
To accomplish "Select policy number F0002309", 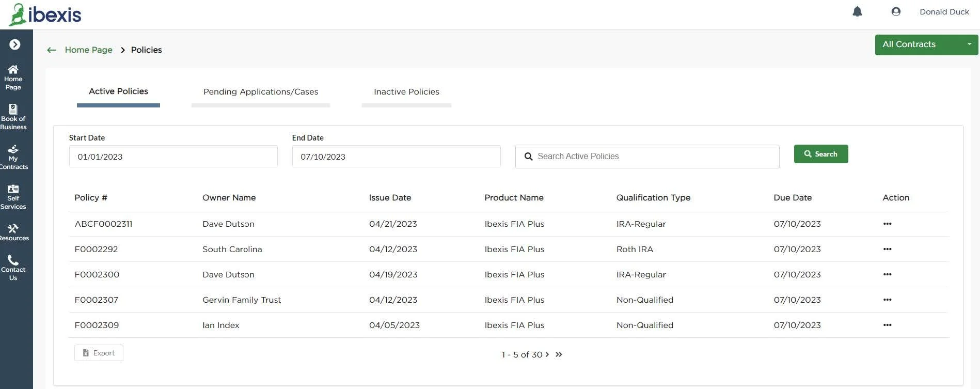I will [x=97, y=325].
